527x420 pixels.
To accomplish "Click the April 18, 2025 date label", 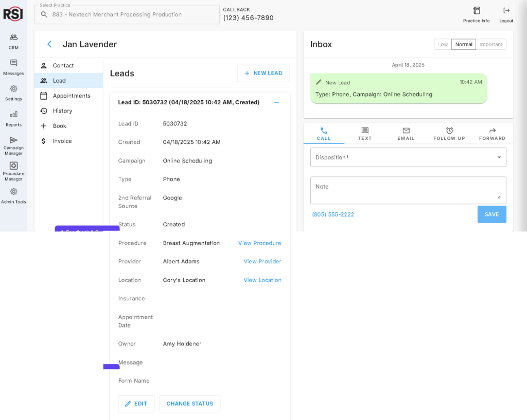I will coord(408,65).
